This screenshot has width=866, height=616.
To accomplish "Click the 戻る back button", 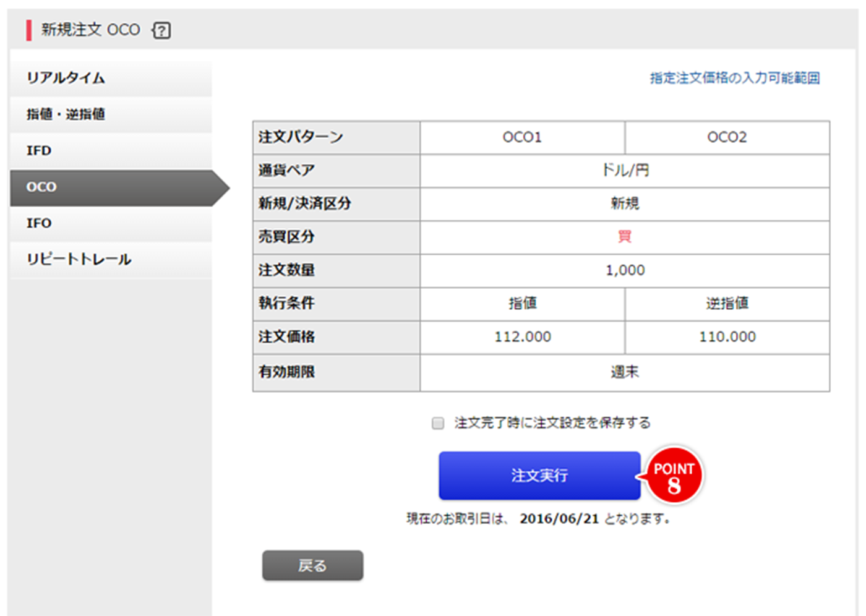I will tap(312, 565).
